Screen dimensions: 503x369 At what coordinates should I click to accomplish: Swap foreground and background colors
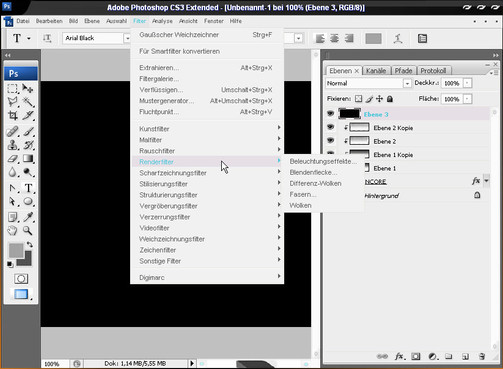(x=30, y=245)
